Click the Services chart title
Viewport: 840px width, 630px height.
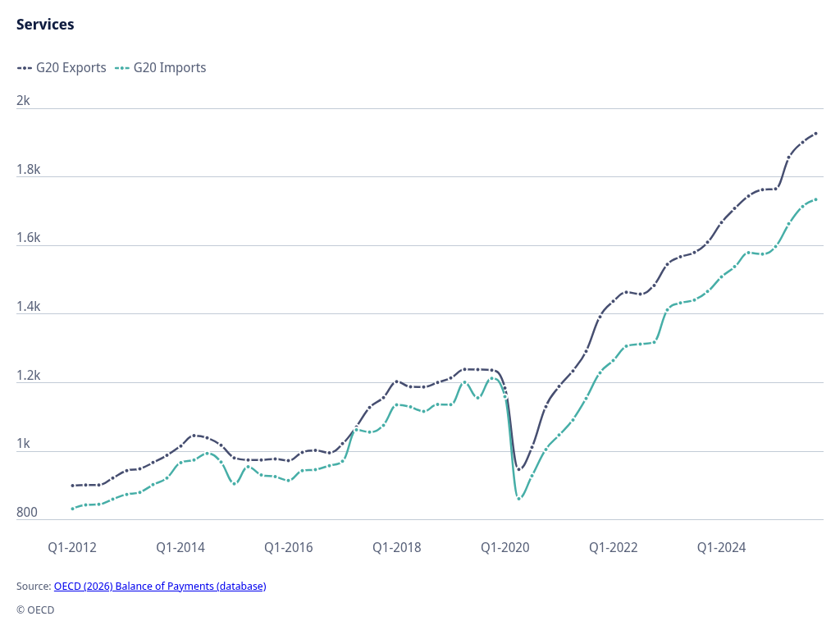point(45,25)
